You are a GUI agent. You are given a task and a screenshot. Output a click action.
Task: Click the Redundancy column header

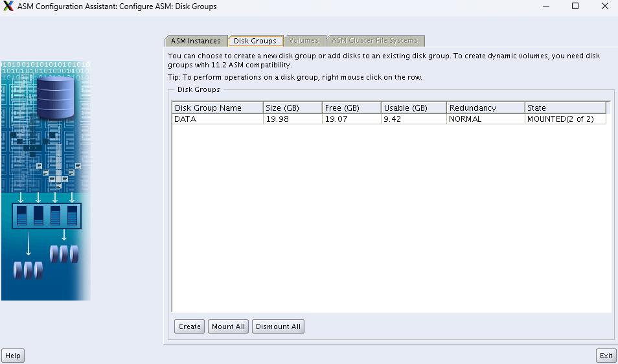486,108
